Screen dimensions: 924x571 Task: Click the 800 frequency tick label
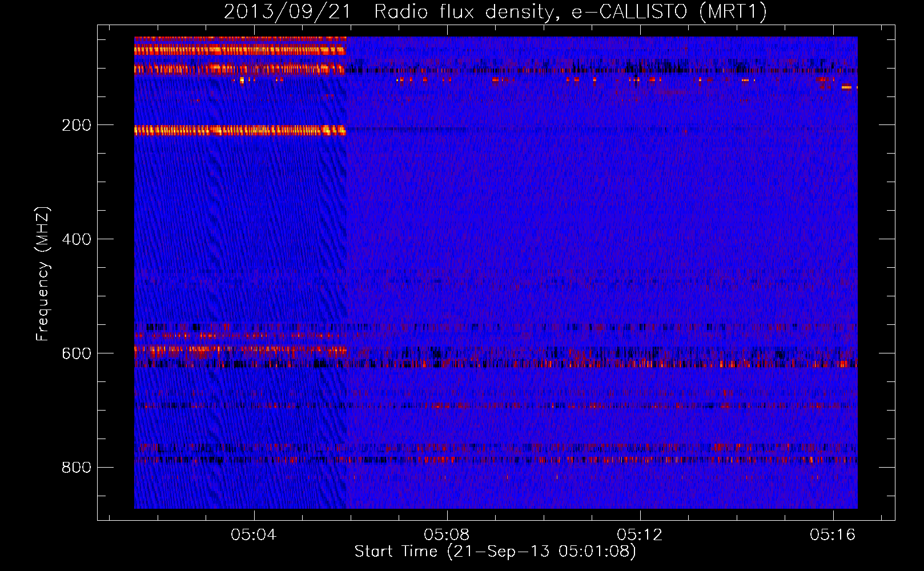[77, 468]
